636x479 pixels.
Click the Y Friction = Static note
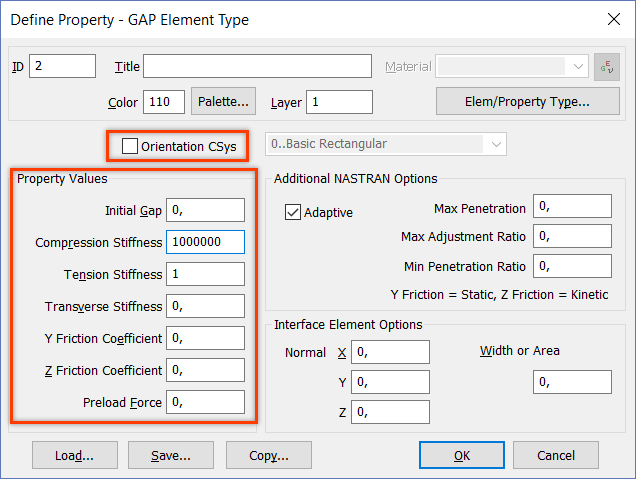point(499,294)
